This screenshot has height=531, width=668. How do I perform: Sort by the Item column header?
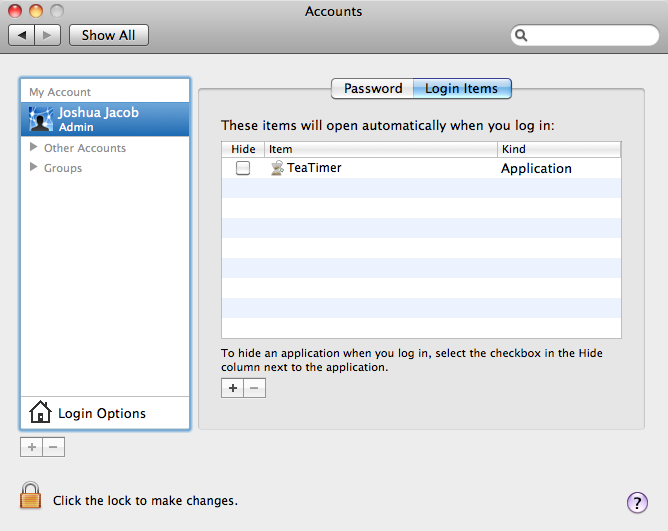381,149
